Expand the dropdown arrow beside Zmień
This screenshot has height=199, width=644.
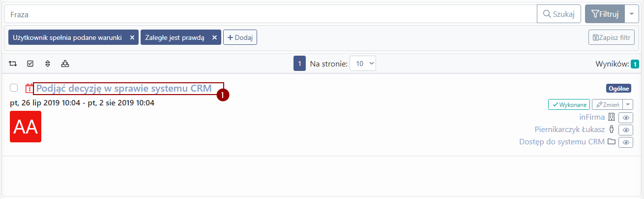628,104
